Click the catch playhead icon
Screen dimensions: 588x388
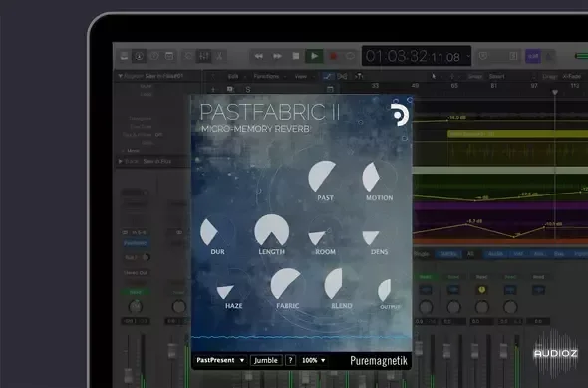[x=359, y=76]
